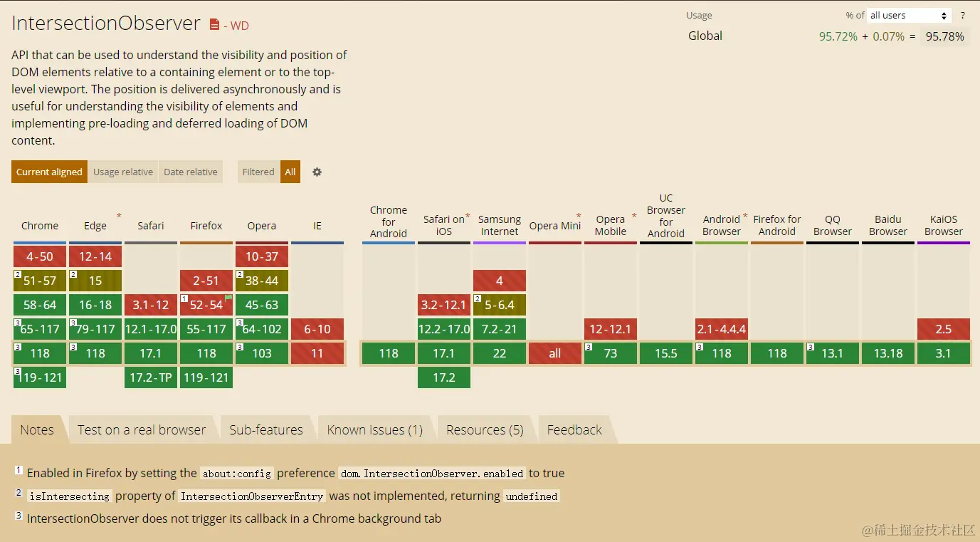
Task: Select the QQ Browser 13.1 cell
Action: tap(833, 353)
